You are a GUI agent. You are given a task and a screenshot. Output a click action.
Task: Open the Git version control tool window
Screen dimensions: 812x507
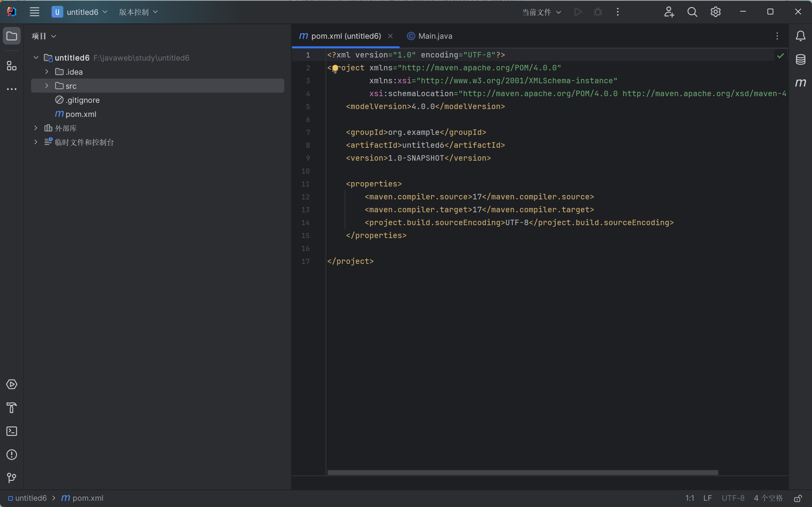(12, 478)
